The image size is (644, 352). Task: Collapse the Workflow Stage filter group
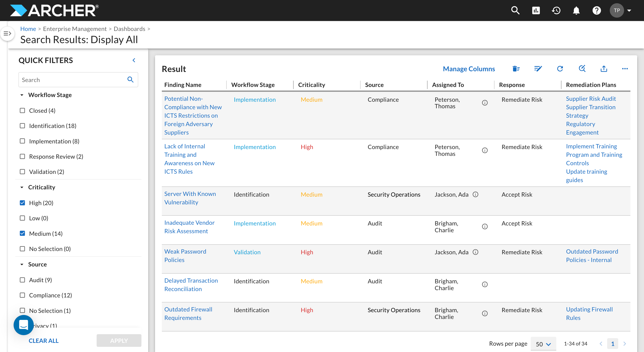point(22,95)
